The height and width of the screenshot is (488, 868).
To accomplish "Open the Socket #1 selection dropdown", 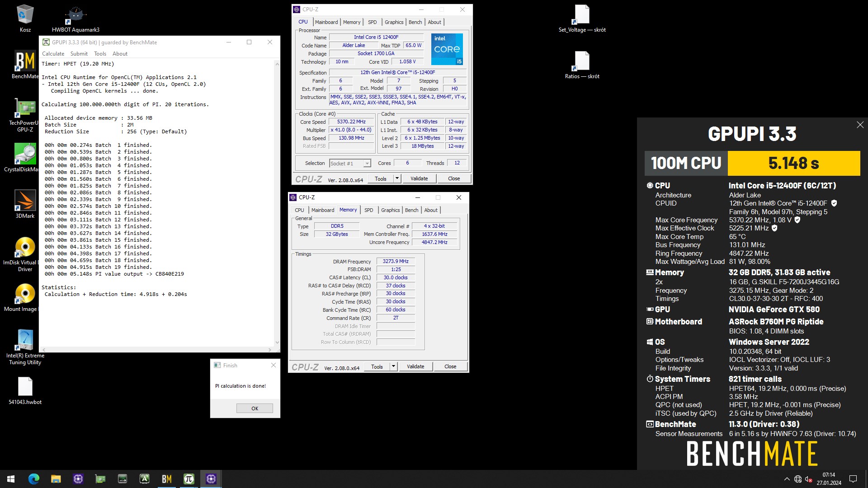I will 350,164.
